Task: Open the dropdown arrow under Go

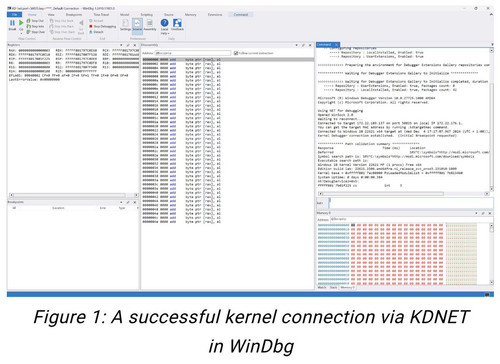Action: 21,33
